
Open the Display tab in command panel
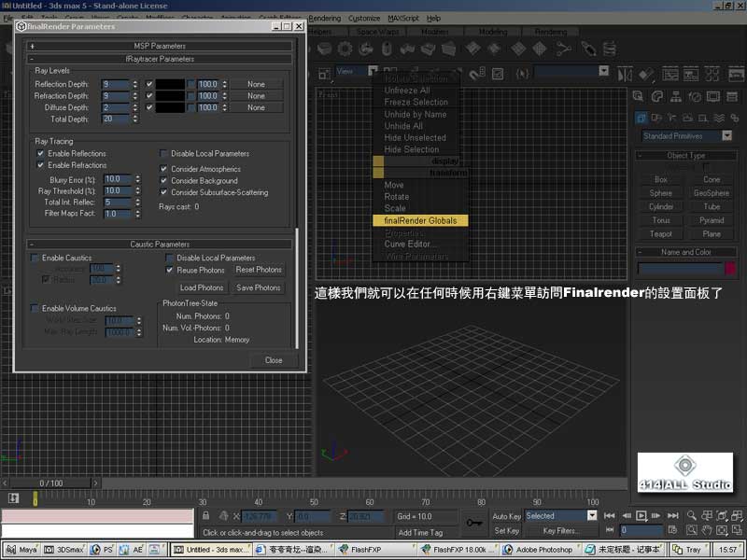pyautogui.click(x=713, y=97)
